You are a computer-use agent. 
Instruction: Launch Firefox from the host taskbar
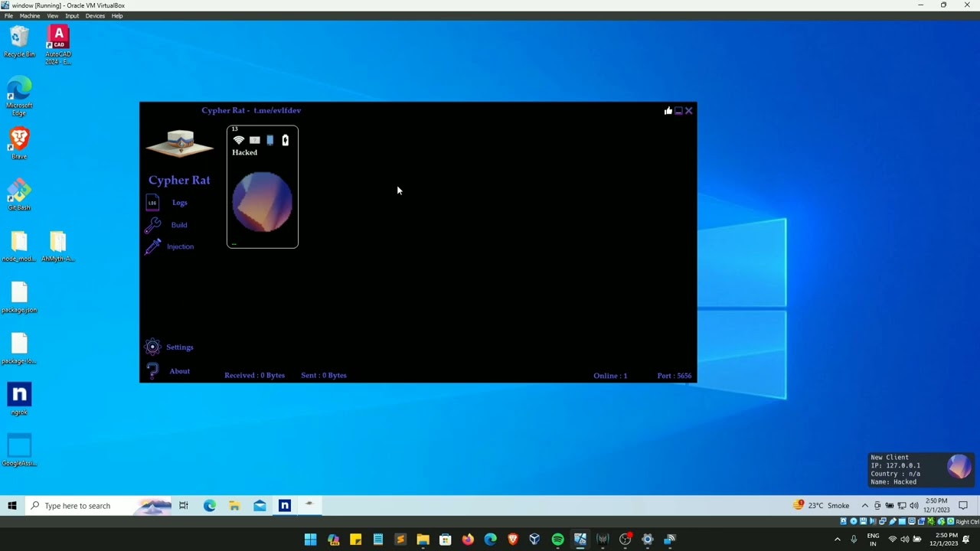[x=468, y=540]
